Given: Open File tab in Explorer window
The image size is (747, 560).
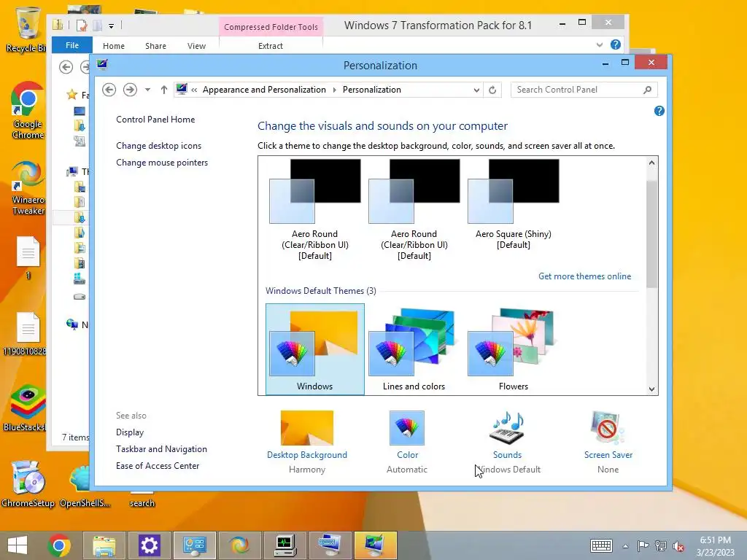Looking at the screenshot, I should pyautogui.click(x=72, y=45).
